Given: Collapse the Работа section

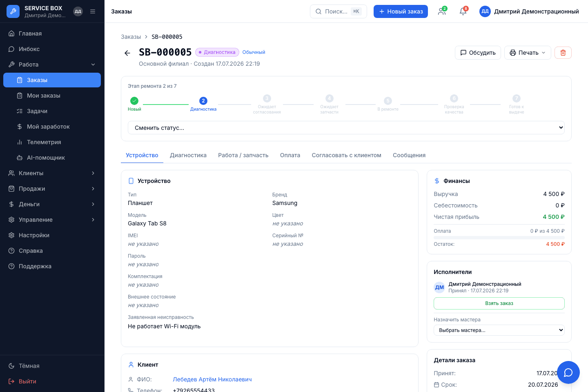Looking at the screenshot, I should click(52, 65).
